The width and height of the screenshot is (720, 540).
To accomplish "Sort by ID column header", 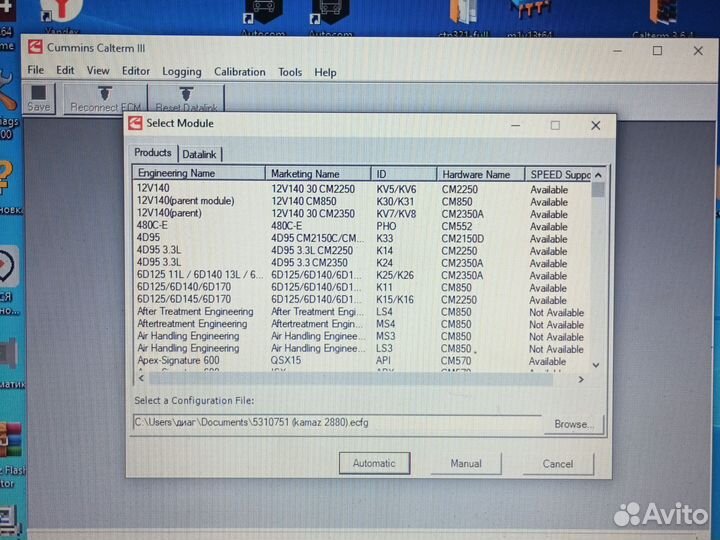I will click(404, 174).
